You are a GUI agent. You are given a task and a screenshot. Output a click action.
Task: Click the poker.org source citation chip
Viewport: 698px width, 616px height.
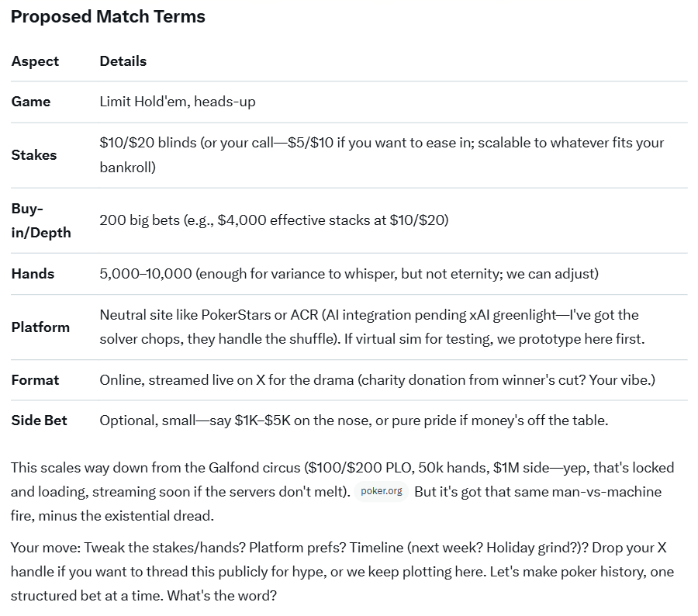(382, 491)
